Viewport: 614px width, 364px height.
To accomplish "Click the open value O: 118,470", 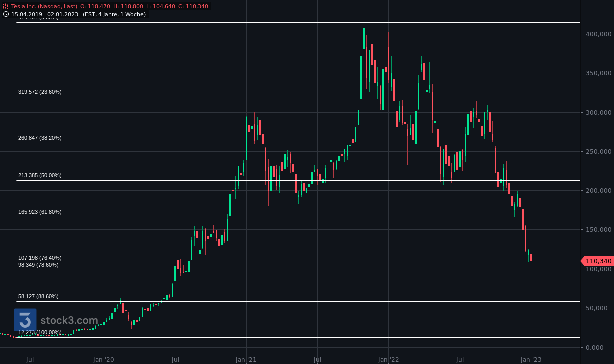I will 96,6.
